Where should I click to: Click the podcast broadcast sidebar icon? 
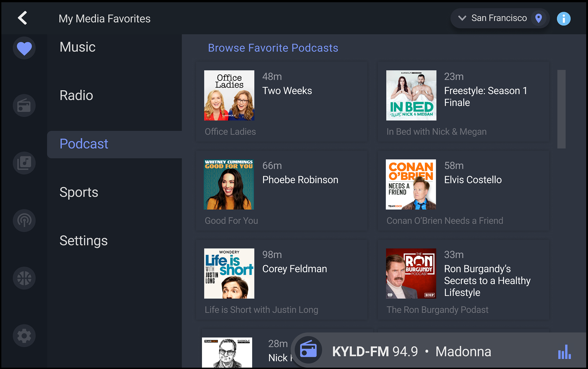point(24,220)
